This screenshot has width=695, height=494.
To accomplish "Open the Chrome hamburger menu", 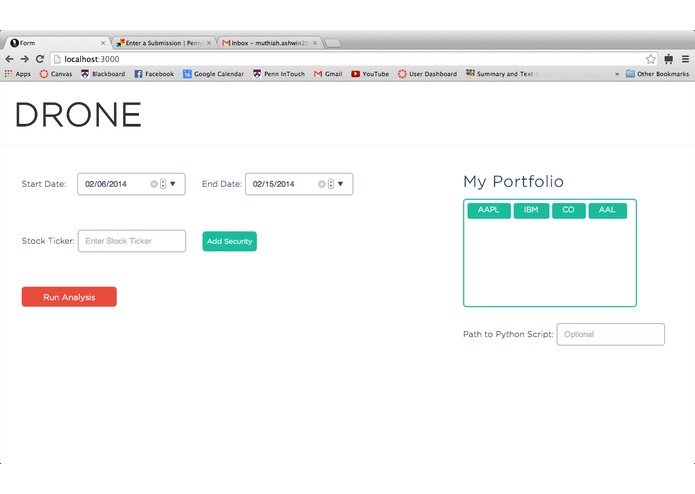I will pyautogui.click(x=685, y=59).
